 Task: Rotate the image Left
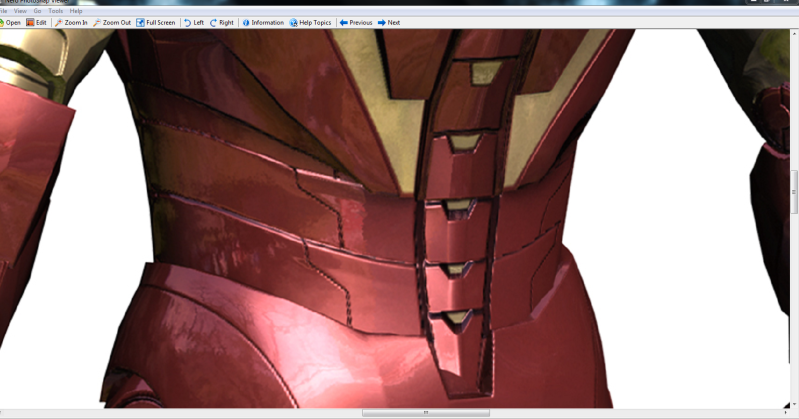[194, 22]
